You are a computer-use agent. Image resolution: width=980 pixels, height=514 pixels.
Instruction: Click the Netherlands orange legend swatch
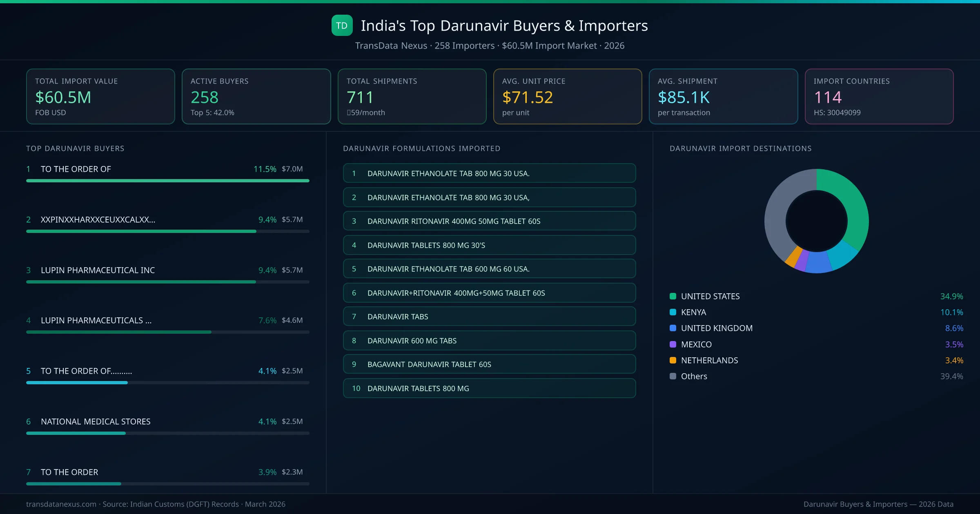point(673,360)
